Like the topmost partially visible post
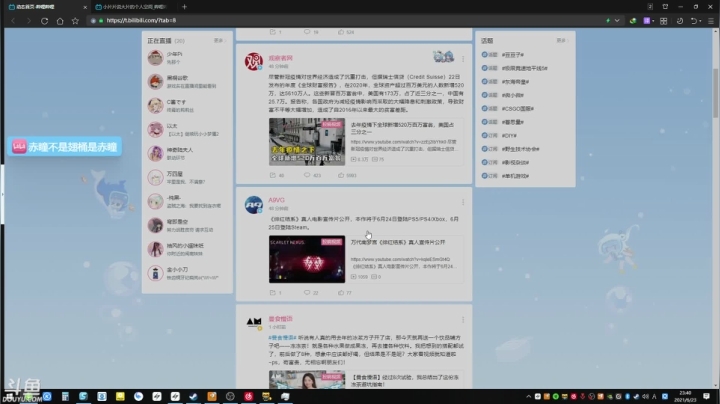The image size is (720, 404). click(x=346, y=32)
